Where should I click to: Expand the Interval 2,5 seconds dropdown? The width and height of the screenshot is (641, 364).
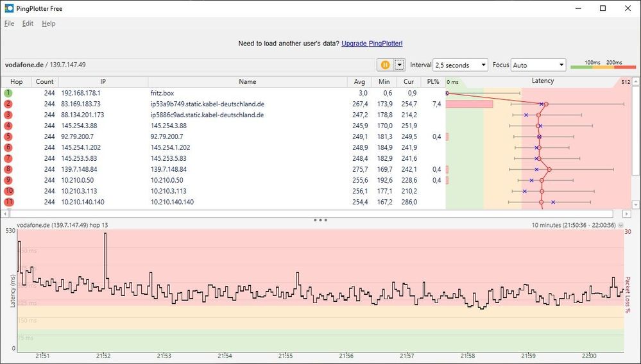tap(461, 65)
